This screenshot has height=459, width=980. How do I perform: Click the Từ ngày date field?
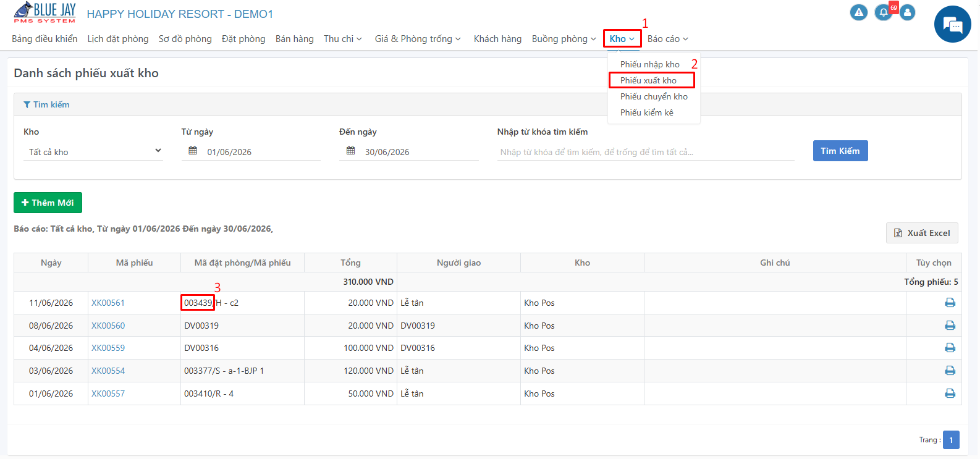pos(251,151)
